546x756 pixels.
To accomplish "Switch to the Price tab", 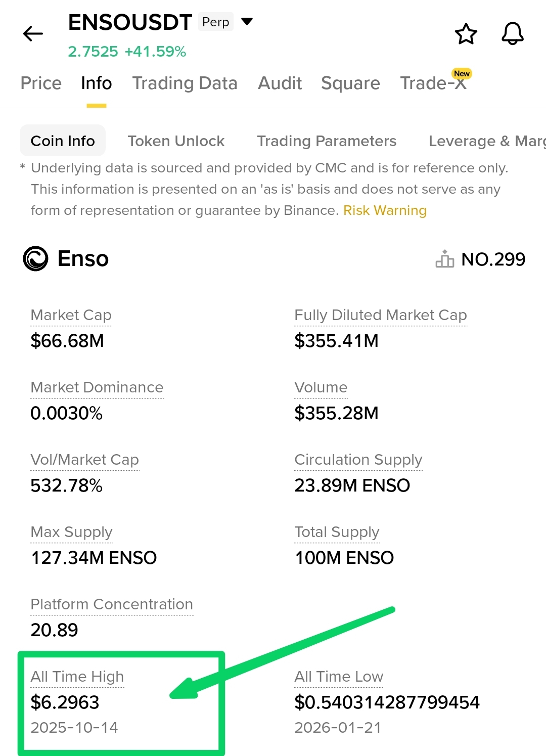I will click(x=41, y=83).
